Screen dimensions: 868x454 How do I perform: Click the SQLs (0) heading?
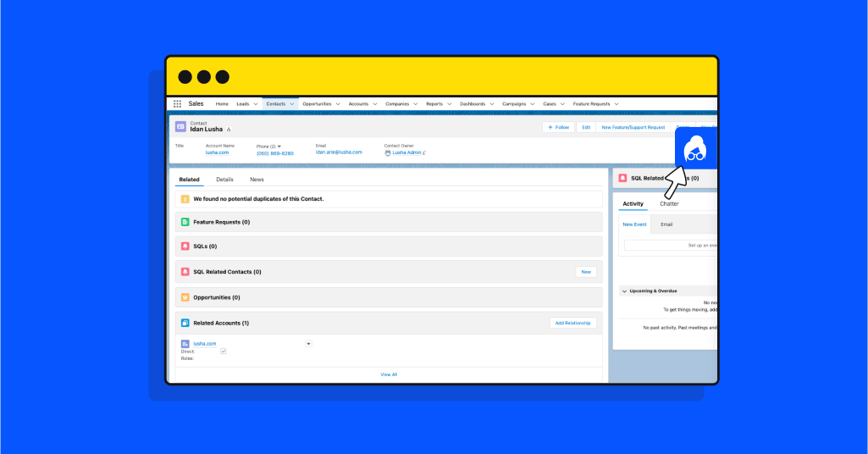click(205, 246)
